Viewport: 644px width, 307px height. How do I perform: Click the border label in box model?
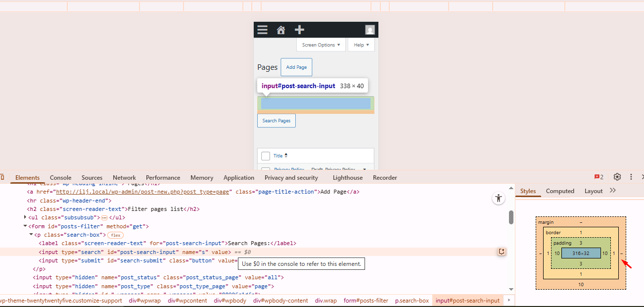click(x=553, y=232)
